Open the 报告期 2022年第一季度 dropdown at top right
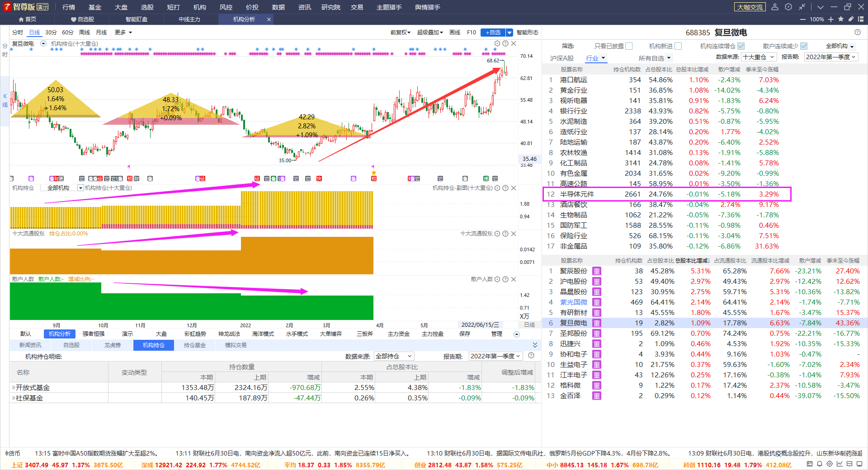This screenshot has height=470, width=868. 831,57
